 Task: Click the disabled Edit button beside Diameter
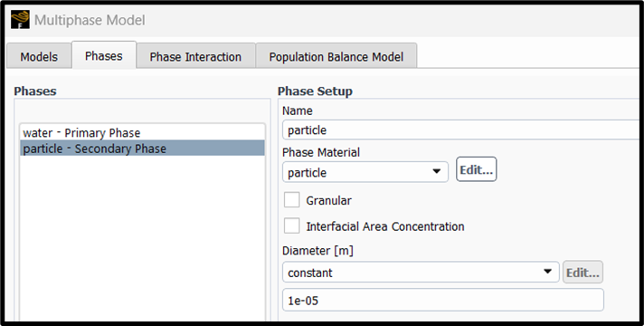[582, 273]
